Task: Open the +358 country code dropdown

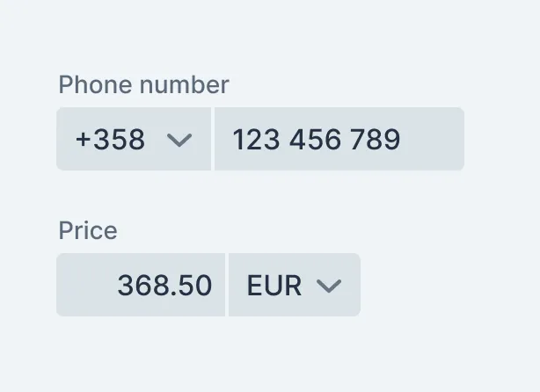Action: (x=134, y=140)
